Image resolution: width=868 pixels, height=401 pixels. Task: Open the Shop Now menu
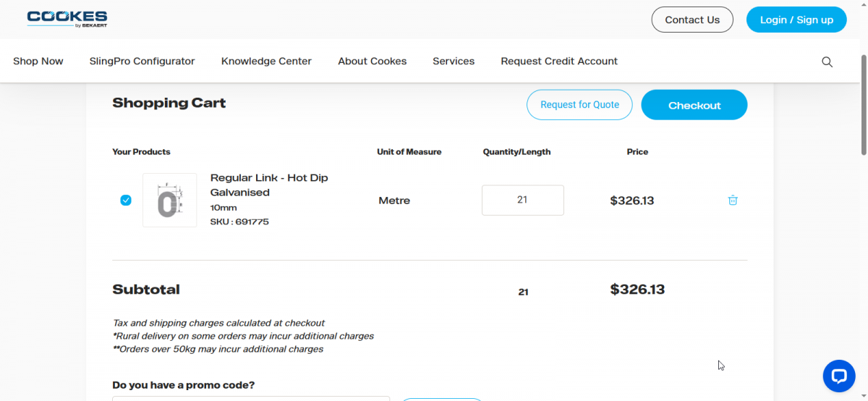point(38,62)
